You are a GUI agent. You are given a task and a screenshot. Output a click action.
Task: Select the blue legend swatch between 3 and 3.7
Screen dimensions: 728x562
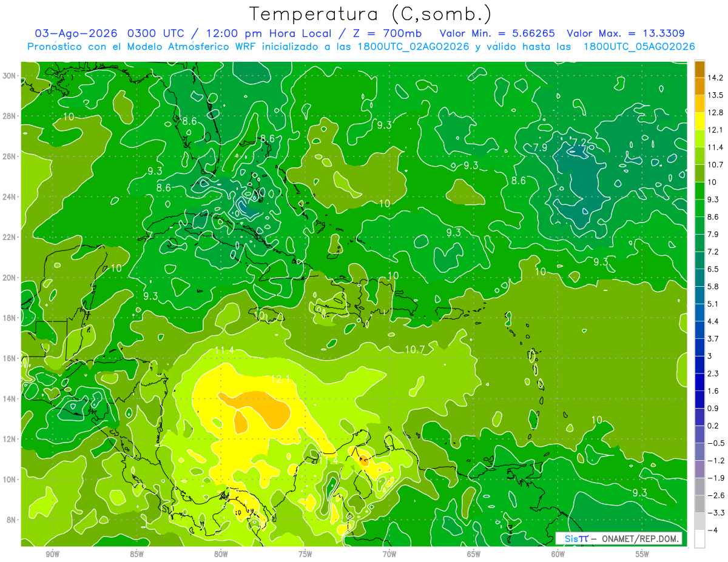click(x=699, y=347)
